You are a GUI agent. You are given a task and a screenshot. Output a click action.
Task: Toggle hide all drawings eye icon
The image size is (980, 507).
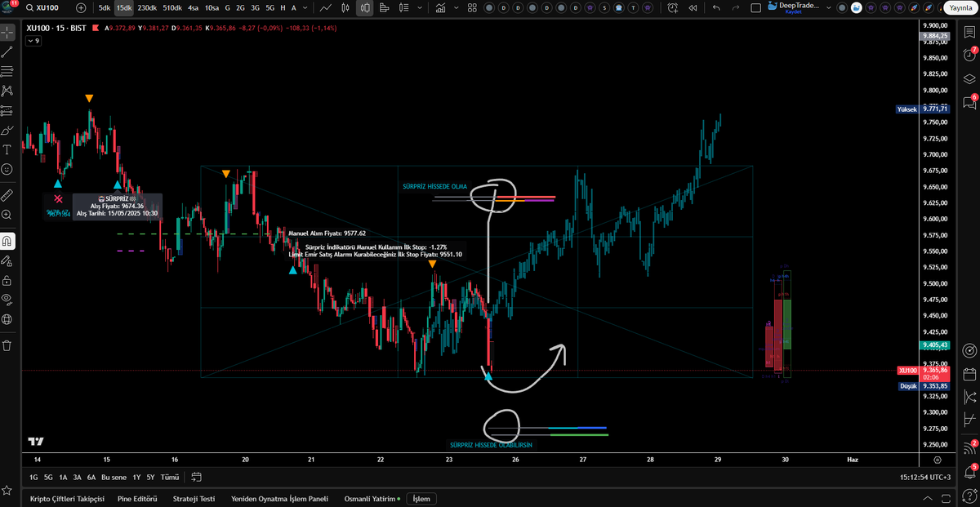click(7, 299)
